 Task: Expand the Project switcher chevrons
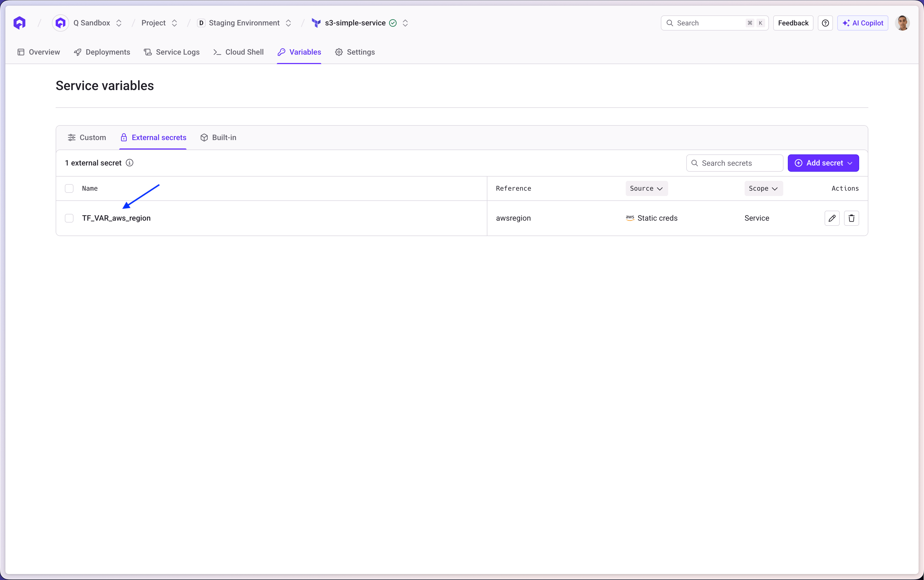(174, 23)
